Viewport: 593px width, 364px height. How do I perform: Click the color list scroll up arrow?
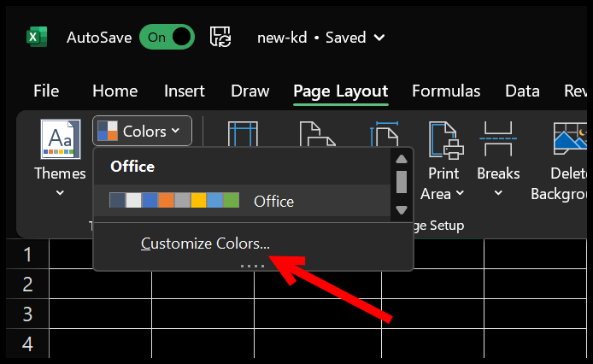(402, 159)
